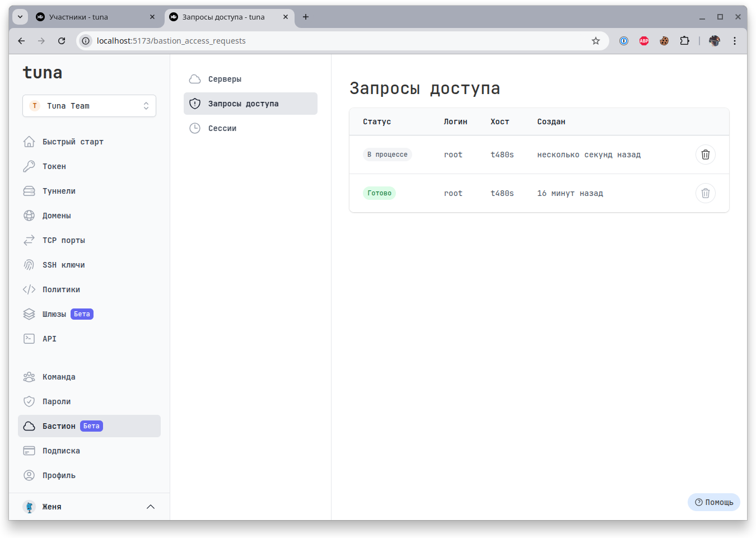Open the API terminal icon

pos(29,339)
